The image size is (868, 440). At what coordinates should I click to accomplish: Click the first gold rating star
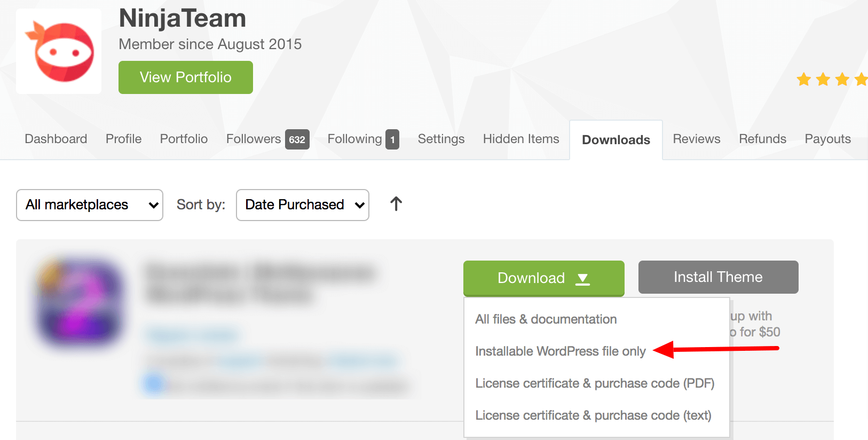(x=804, y=80)
